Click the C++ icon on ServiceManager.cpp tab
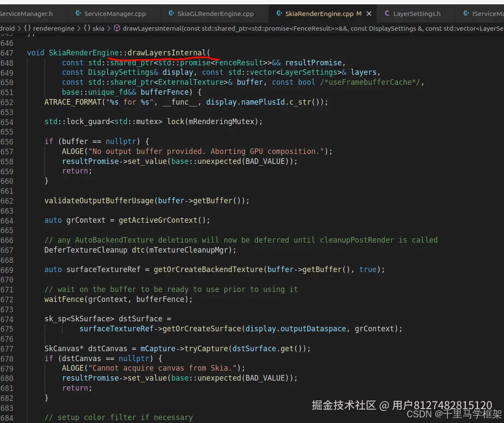This screenshot has height=423, width=504. point(78,13)
